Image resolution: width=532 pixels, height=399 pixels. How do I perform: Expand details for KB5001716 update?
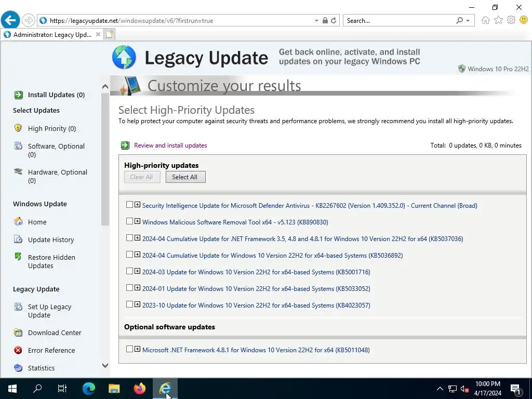(137, 271)
